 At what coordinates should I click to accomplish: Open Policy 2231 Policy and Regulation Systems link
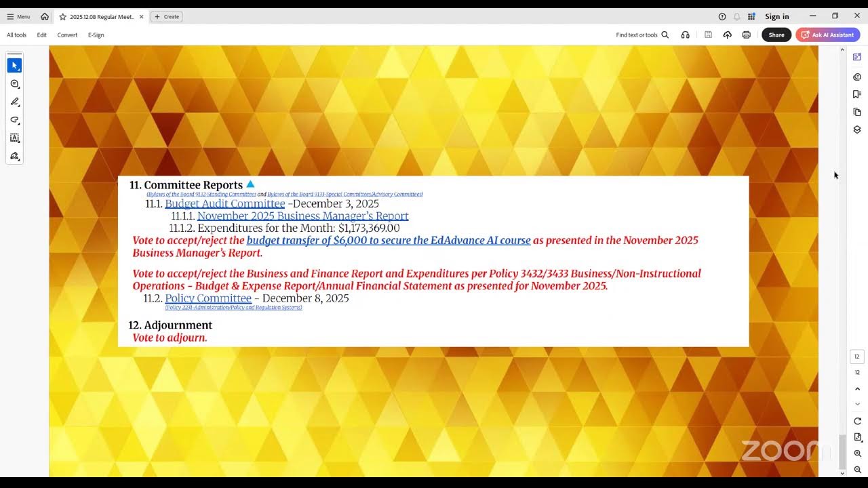pyautogui.click(x=233, y=308)
